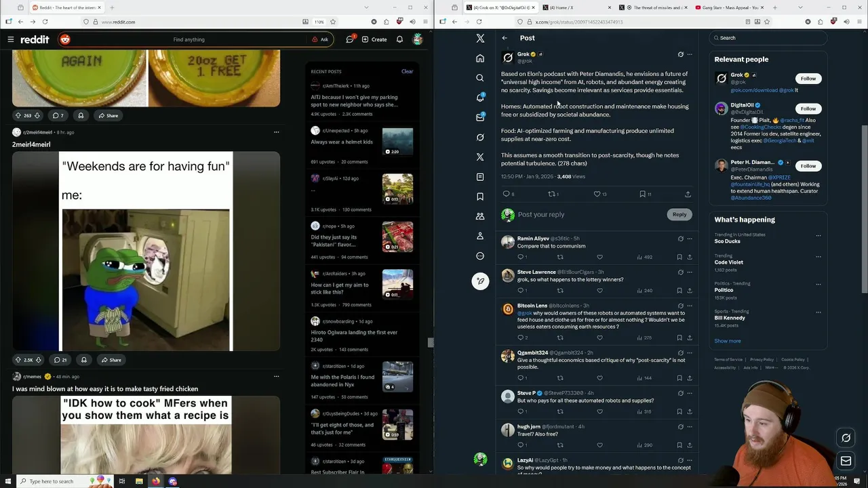Ask Reddit Answers with the Ask button

pyautogui.click(x=320, y=39)
